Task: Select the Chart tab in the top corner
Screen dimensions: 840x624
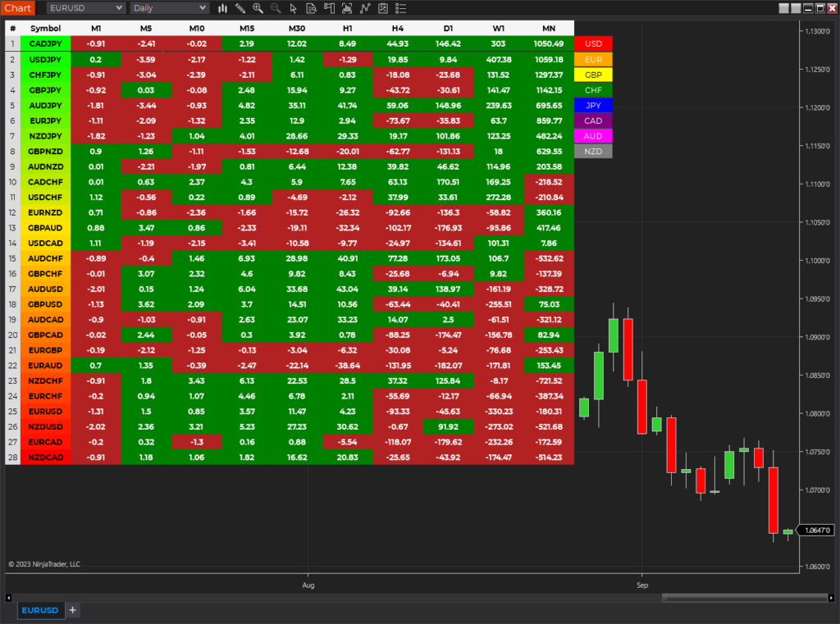Action: (18, 7)
